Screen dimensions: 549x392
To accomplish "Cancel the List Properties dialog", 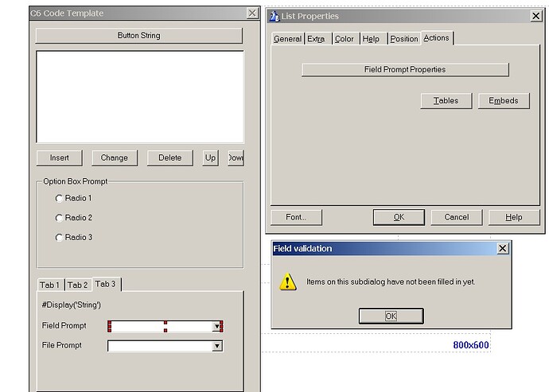I will click(457, 217).
